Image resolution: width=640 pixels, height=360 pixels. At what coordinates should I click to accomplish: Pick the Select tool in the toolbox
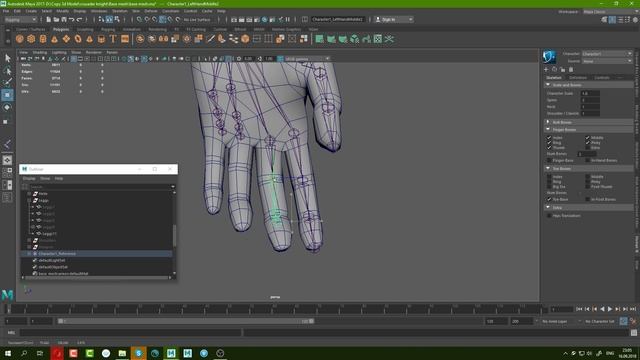point(7,58)
